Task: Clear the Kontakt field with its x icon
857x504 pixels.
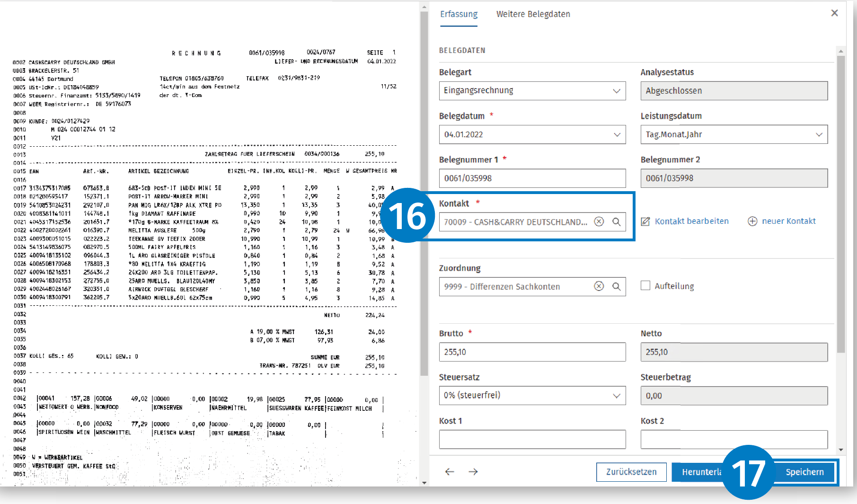Action: tap(599, 221)
